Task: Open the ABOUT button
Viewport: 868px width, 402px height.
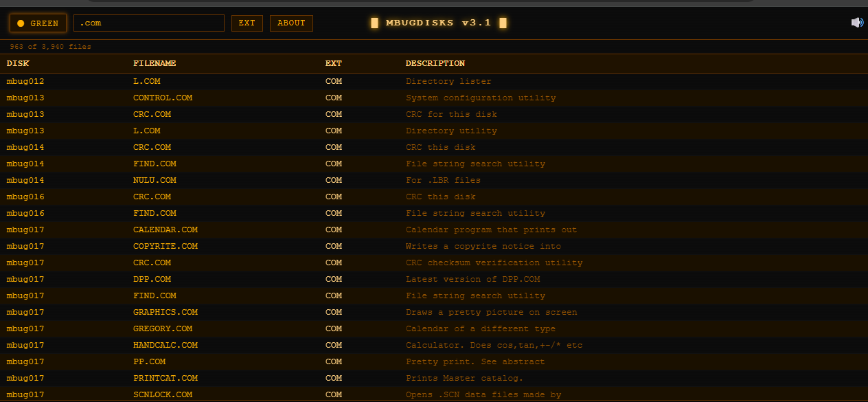Action: pyautogui.click(x=291, y=23)
